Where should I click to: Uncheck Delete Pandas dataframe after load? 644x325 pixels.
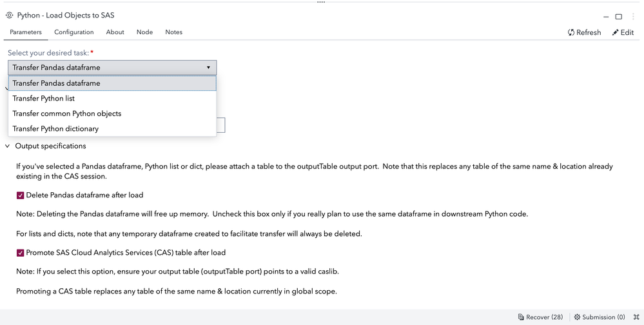21,195
